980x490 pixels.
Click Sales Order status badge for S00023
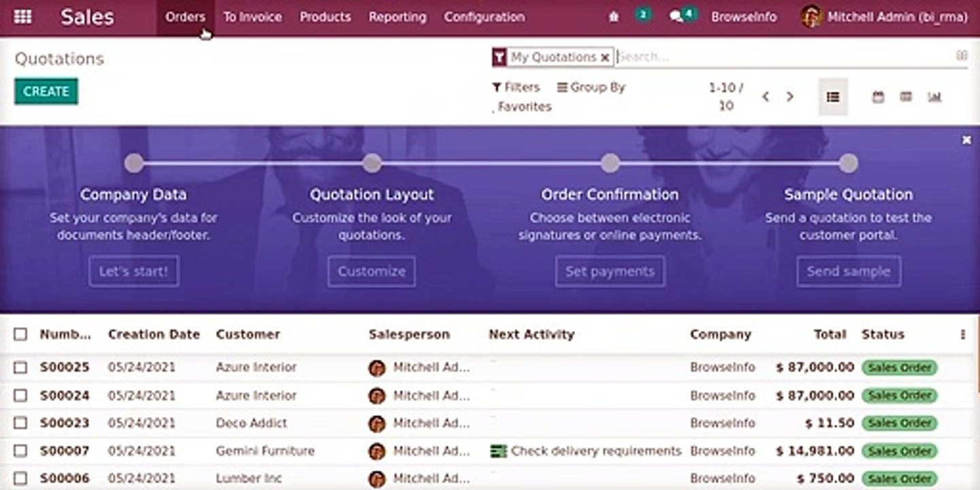pos(900,423)
